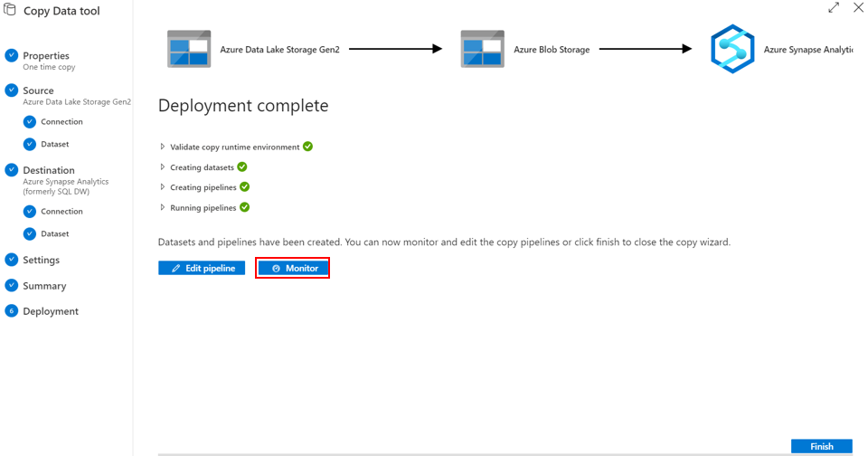Viewport: 868px width, 456px height.
Task: Expand the wizard to full screen
Action: coord(834,8)
